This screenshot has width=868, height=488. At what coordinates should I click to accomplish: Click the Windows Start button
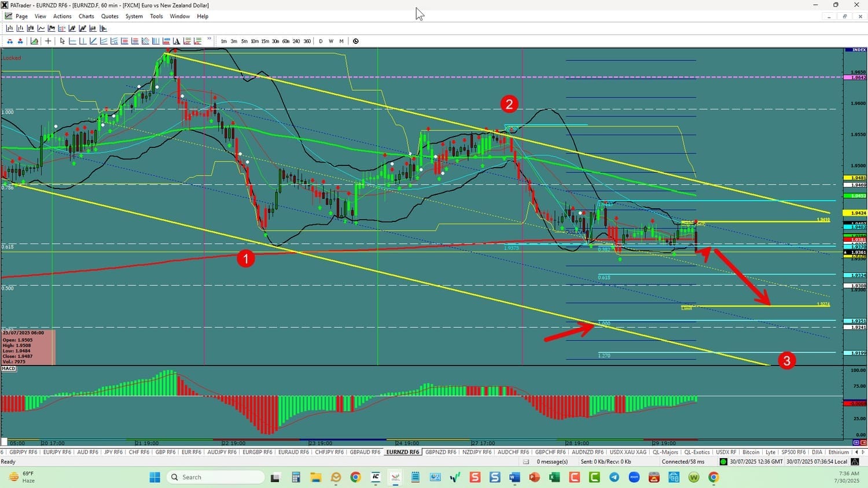pyautogui.click(x=155, y=477)
